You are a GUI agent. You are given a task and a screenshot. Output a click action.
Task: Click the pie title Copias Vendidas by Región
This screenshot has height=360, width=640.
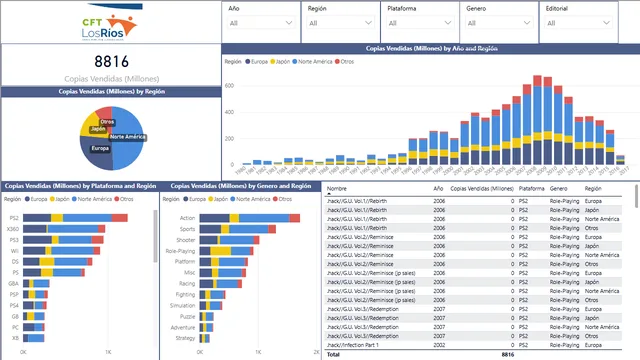click(111, 91)
